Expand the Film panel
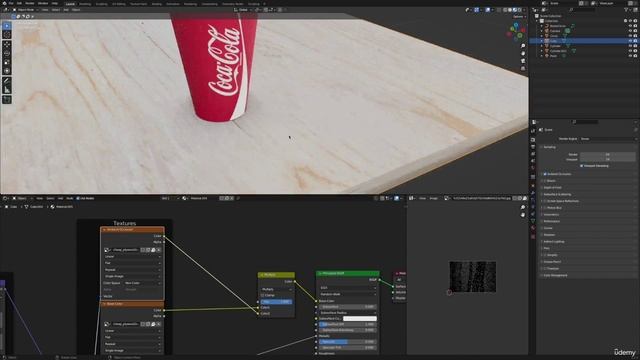Image resolution: width=640 pixels, height=360 pixels. (546, 248)
